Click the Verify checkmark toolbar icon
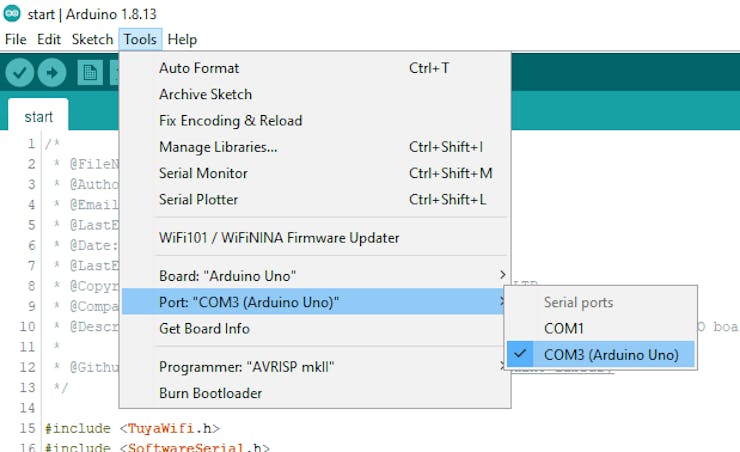This screenshot has height=452, width=740. [20, 72]
